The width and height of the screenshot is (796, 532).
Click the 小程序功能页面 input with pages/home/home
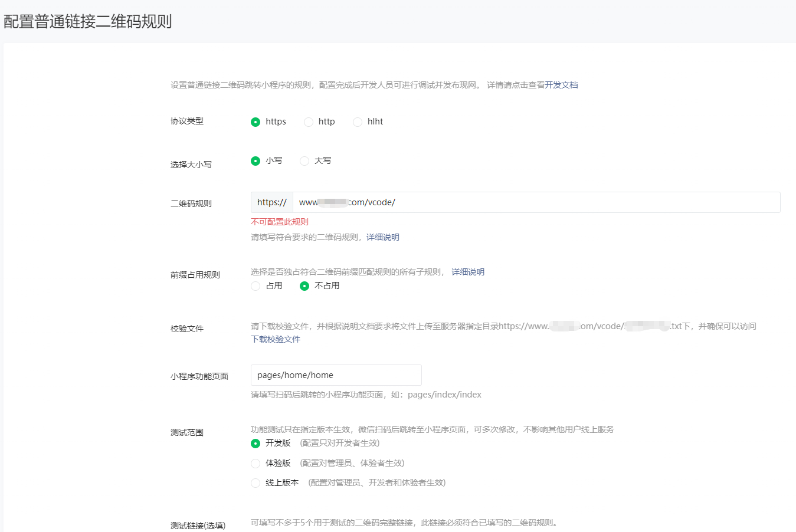click(x=336, y=375)
